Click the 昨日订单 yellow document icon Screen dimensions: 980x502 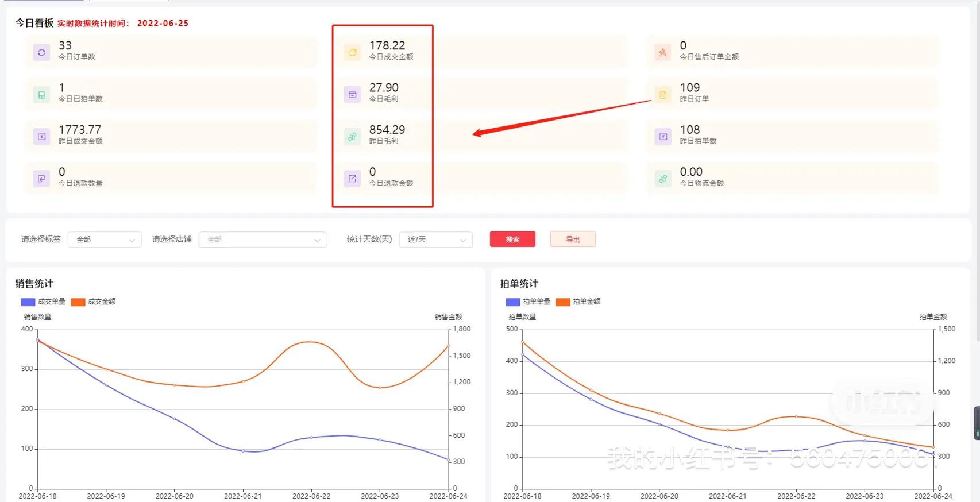(x=663, y=95)
